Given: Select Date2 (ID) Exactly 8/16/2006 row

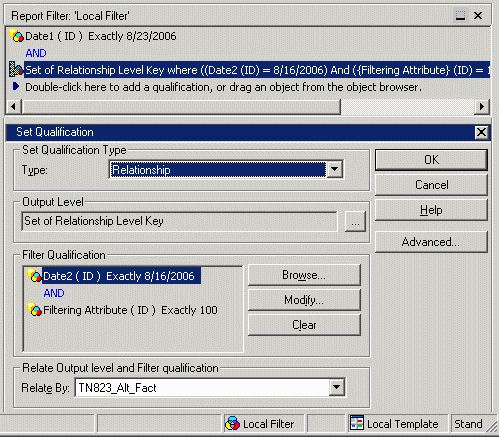Looking at the screenshot, I should click(122, 276).
